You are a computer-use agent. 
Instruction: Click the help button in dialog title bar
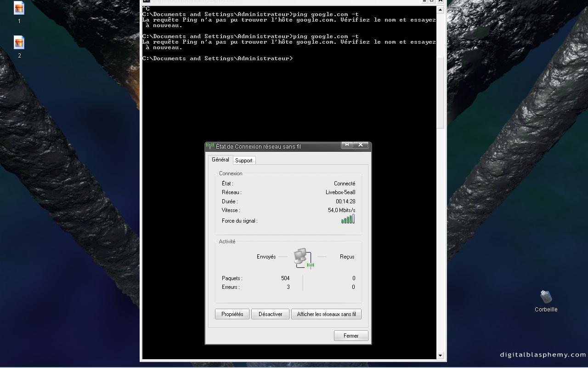click(x=347, y=144)
